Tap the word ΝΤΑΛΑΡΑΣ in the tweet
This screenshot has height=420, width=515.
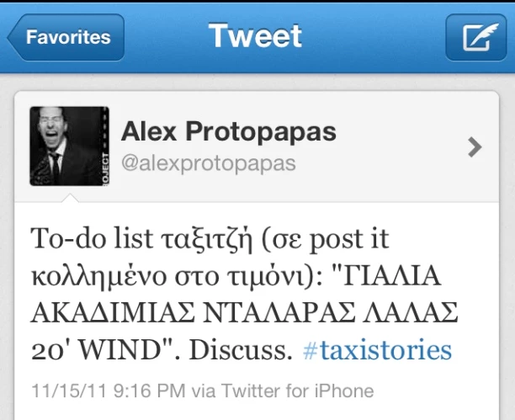[x=279, y=313]
